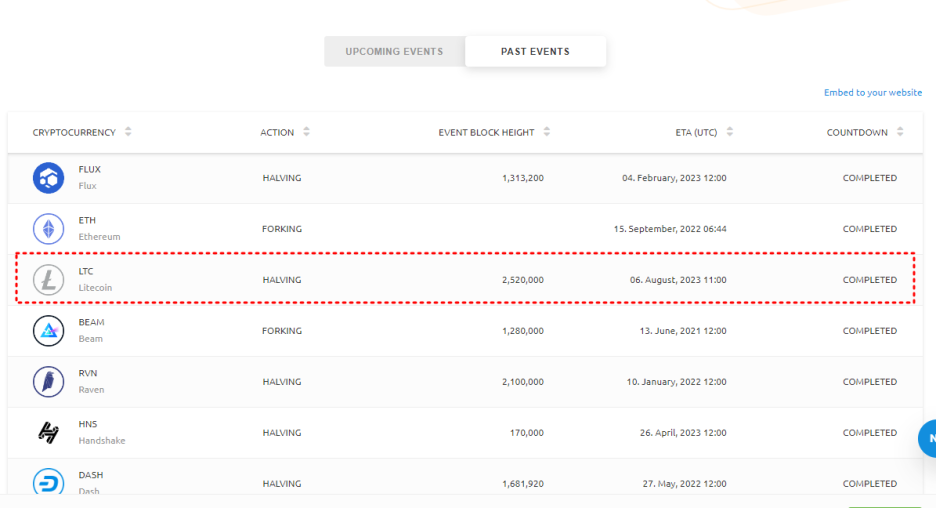Sort by Countdown column arrows
The height and width of the screenshot is (508, 936).
click(900, 132)
